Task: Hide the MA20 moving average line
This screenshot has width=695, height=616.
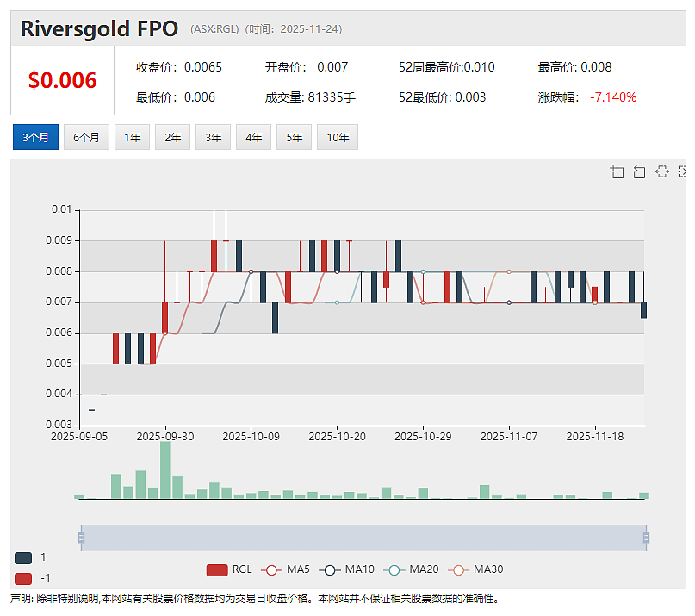Action: (411, 569)
